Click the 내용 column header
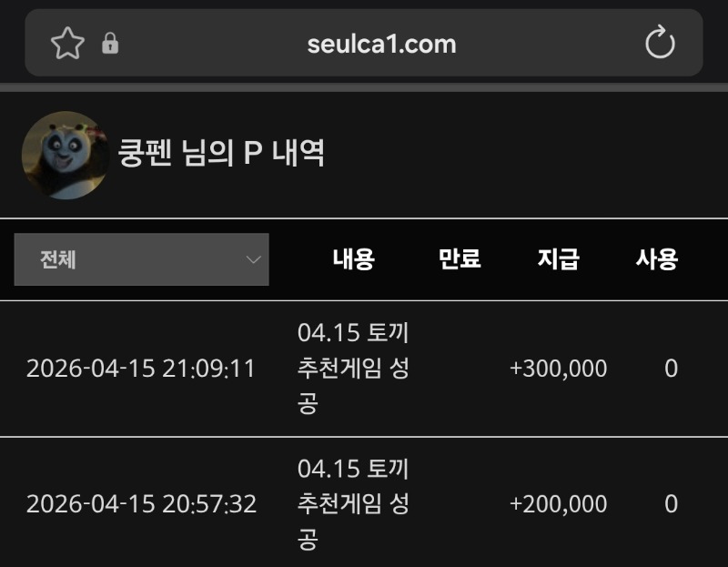 pyautogui.click(x=353, y=259)
